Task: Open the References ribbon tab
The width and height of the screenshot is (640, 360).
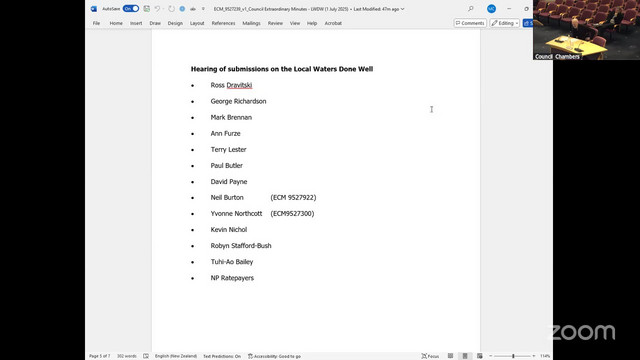Action: click(x=223, y=23)
